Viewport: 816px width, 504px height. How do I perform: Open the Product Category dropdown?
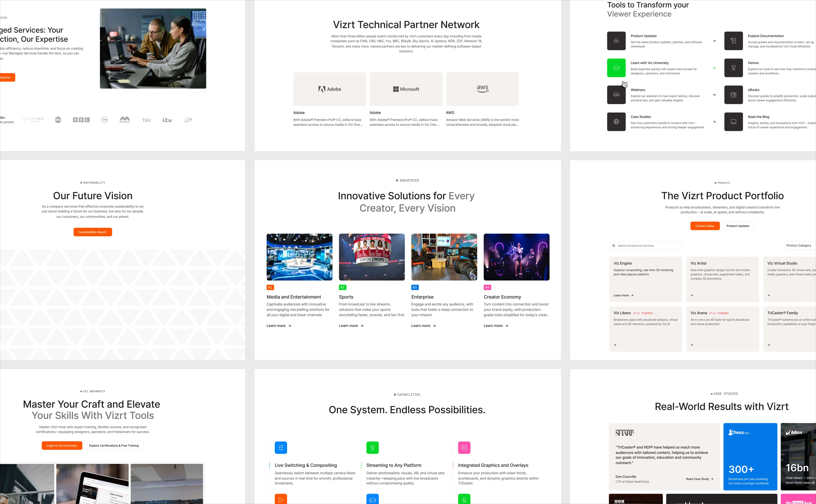[799, 245]
